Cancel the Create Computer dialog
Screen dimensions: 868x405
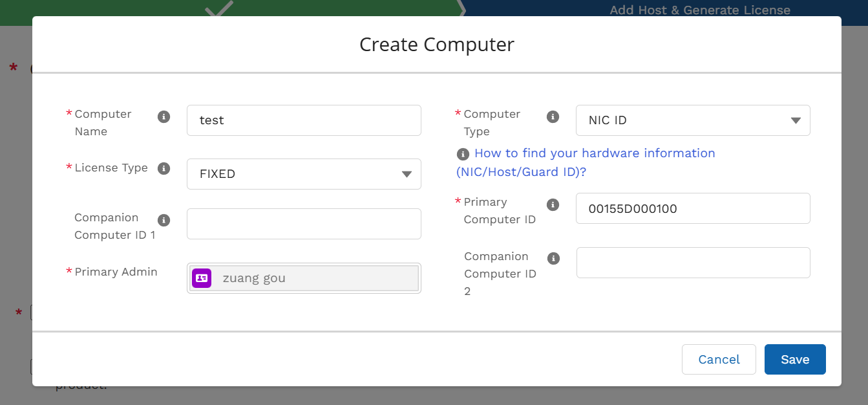718,359
